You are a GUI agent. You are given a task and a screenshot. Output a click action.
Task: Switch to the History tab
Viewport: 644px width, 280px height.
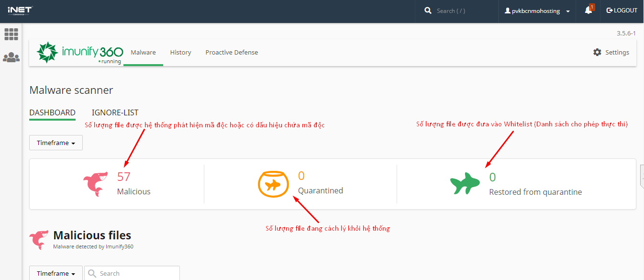(x=180, y=52)
